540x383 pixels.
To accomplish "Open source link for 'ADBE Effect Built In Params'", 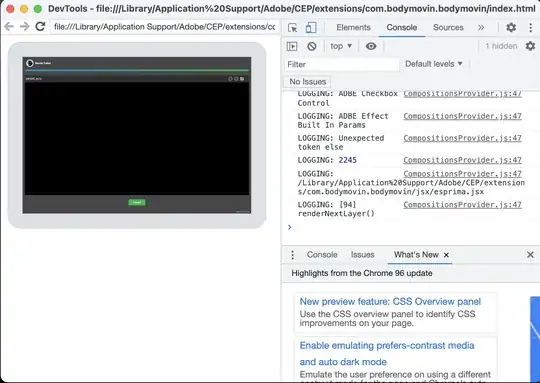I will [462, 116].
